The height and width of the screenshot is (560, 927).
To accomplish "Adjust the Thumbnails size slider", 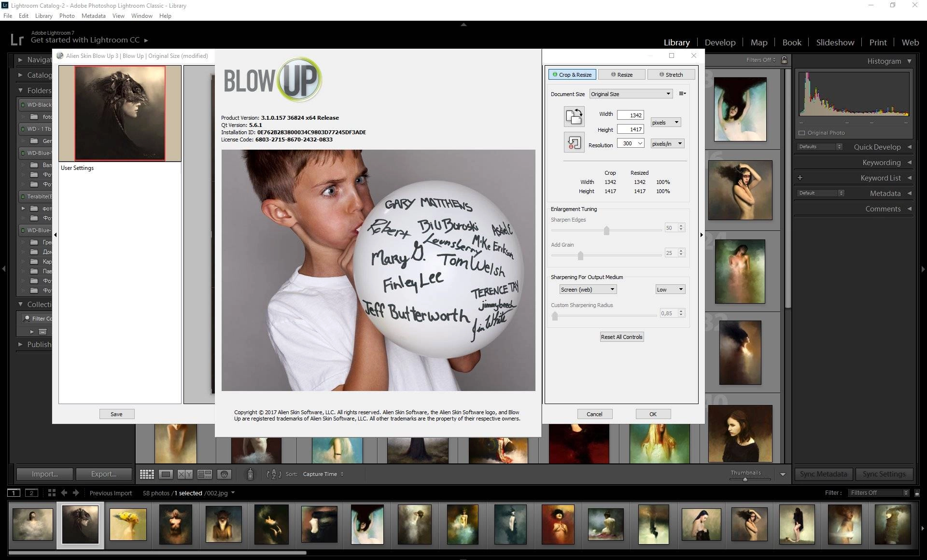I will pyautogui.click(x=745, y=479).
